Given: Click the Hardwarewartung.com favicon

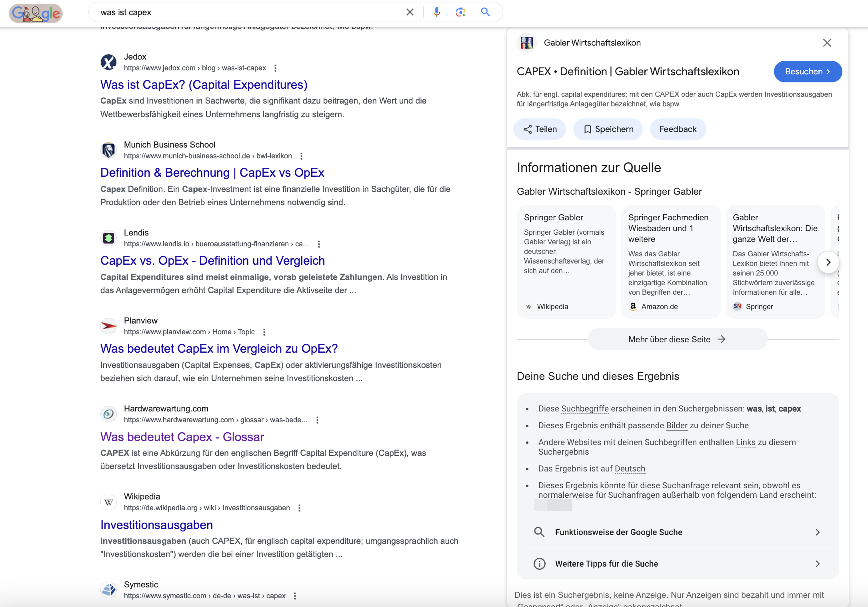Looking at the screenshot, I should [x=108, y=414].
